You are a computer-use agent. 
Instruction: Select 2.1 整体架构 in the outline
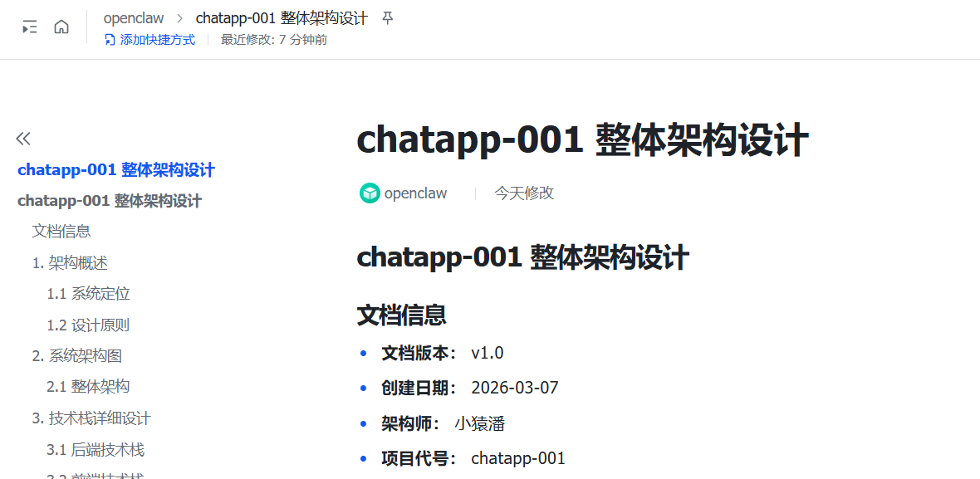(88, 386)
